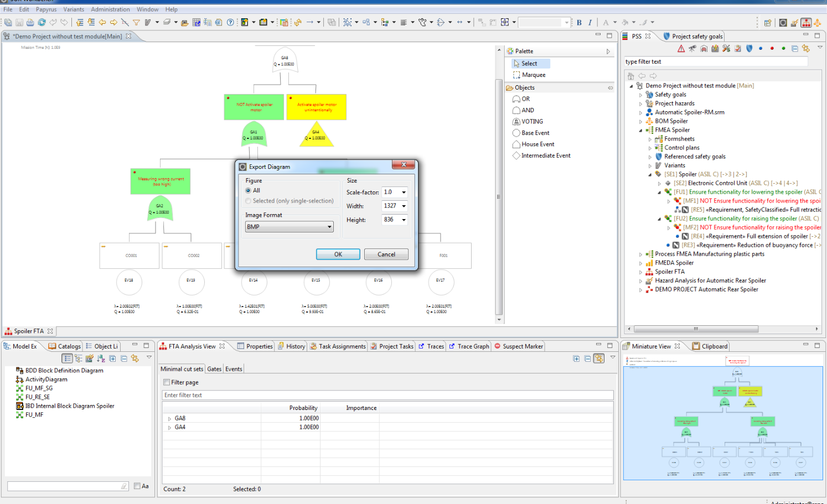Viewport: 827px width, 504px height.
Task: Open the Image Format BMP dropdown
Action: pyautogui.click(x=289, y=227)
